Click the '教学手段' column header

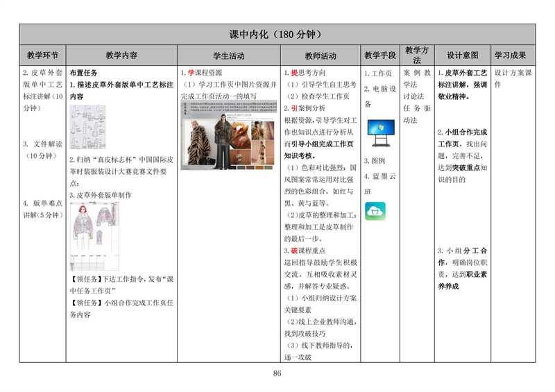tap(380, 56)
